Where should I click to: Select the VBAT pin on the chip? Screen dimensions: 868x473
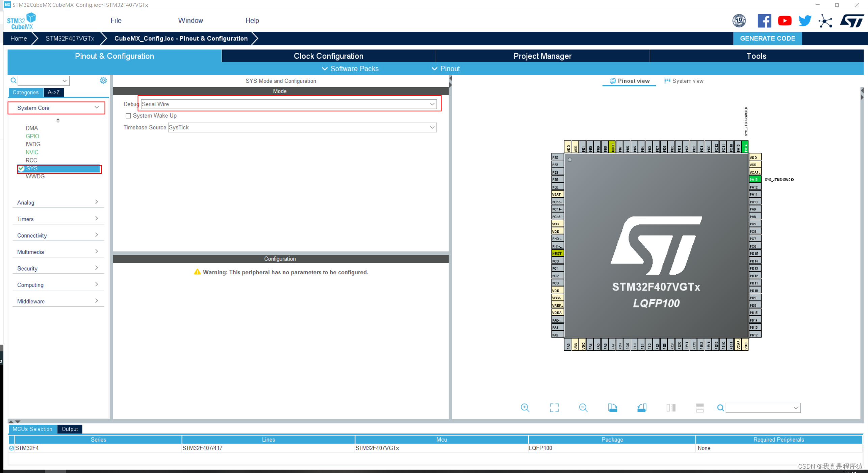click(557, 195)
